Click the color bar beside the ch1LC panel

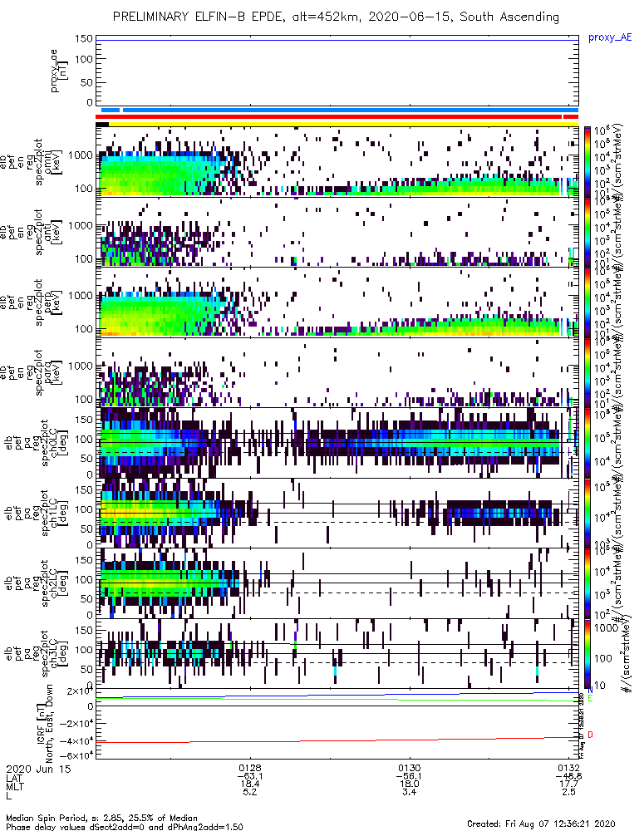click(x=587, y=513)
